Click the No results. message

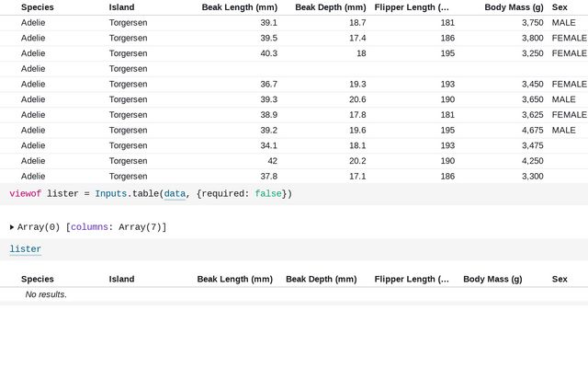click(46, 294)
